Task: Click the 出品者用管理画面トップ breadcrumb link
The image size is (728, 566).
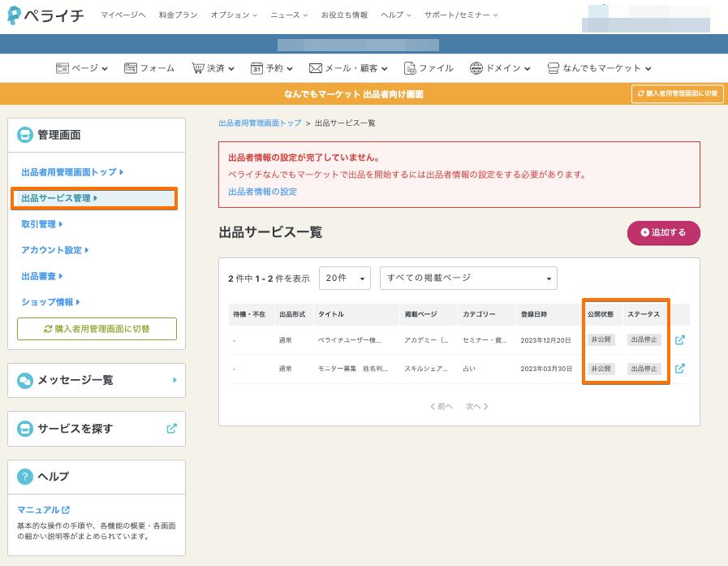Action: click(259, 123)
